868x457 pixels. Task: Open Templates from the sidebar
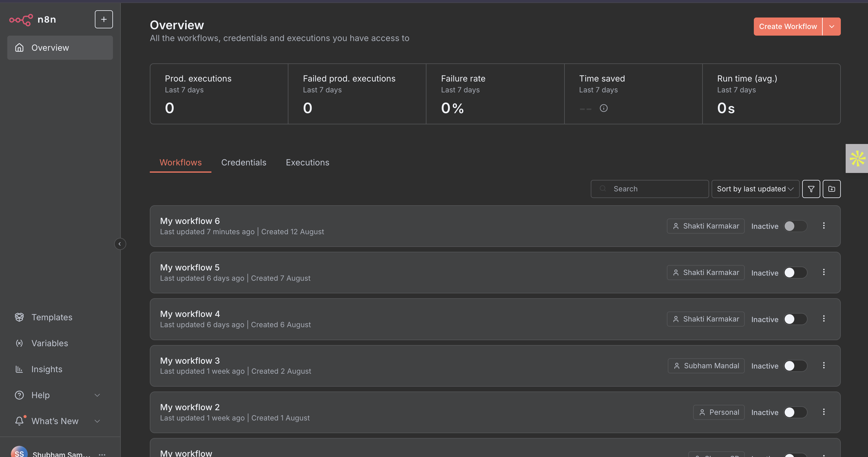coord(52,317)
